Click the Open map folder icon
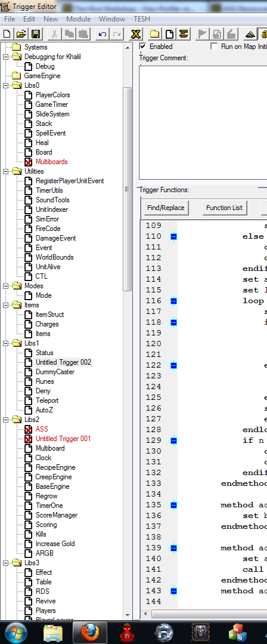Viewport: 267px width, 644px height. [x=21, y=33]
